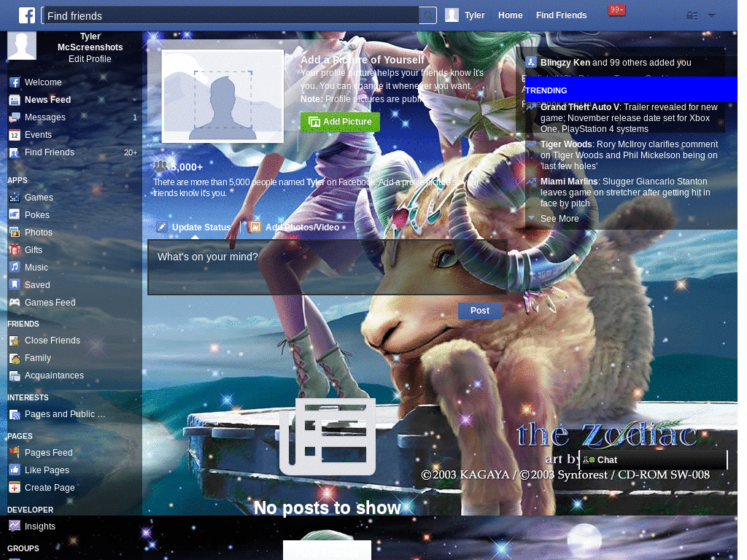
Task: Open the Music note icon
Action: tap(15, 267)
